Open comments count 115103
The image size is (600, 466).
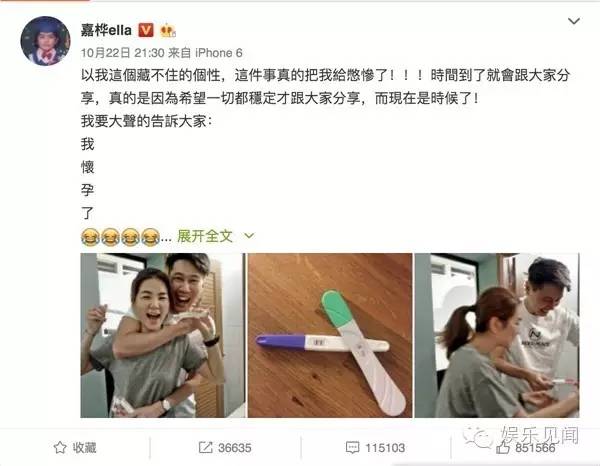coord(385,448)
